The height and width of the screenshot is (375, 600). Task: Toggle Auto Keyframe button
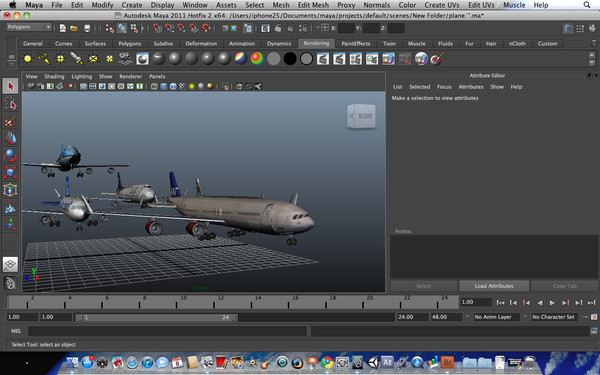[585, 317]
